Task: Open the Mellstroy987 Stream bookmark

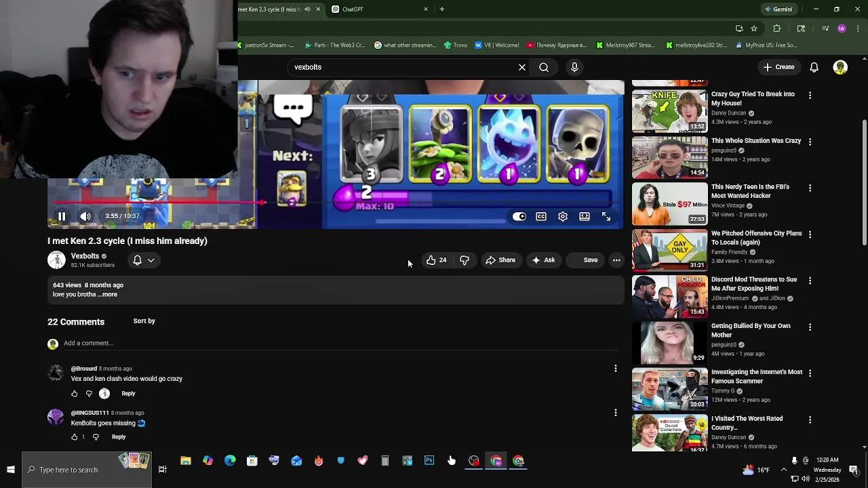Action: [625, 45]
